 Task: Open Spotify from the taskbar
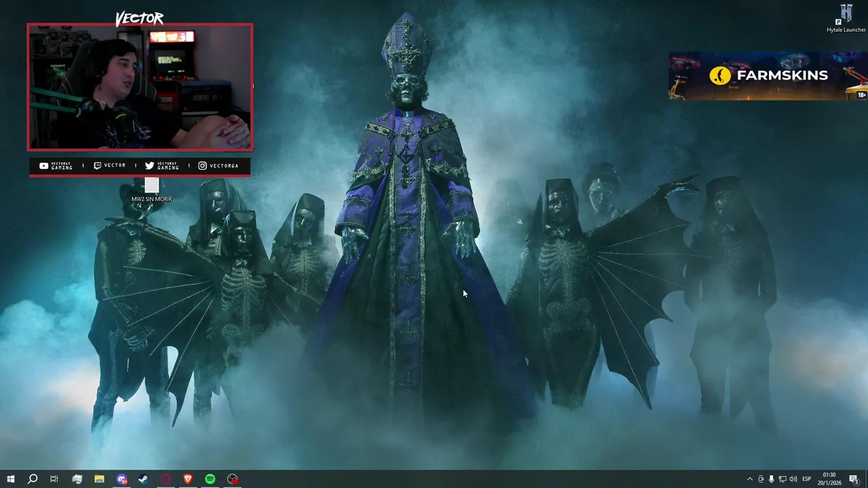pyautogui.click(x=210, y=479)
